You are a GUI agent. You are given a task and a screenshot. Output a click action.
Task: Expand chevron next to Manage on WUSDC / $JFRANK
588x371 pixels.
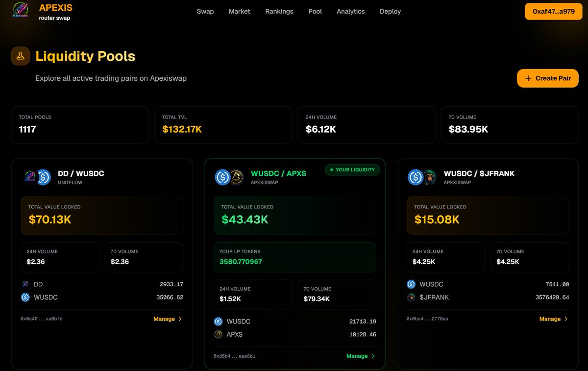pyautogui.click(x=566, y=319)
